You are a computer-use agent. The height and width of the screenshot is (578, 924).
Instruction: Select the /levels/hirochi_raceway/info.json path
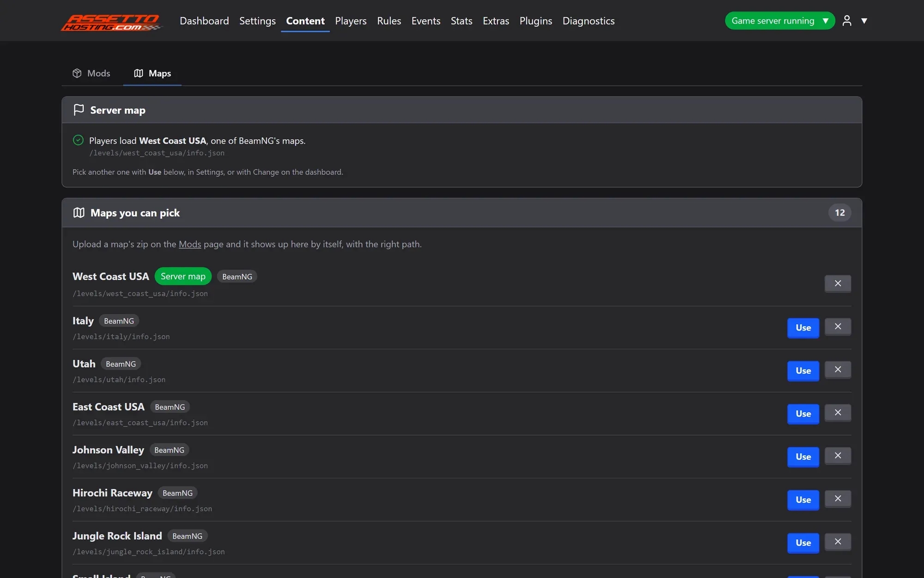coord(142,509)
